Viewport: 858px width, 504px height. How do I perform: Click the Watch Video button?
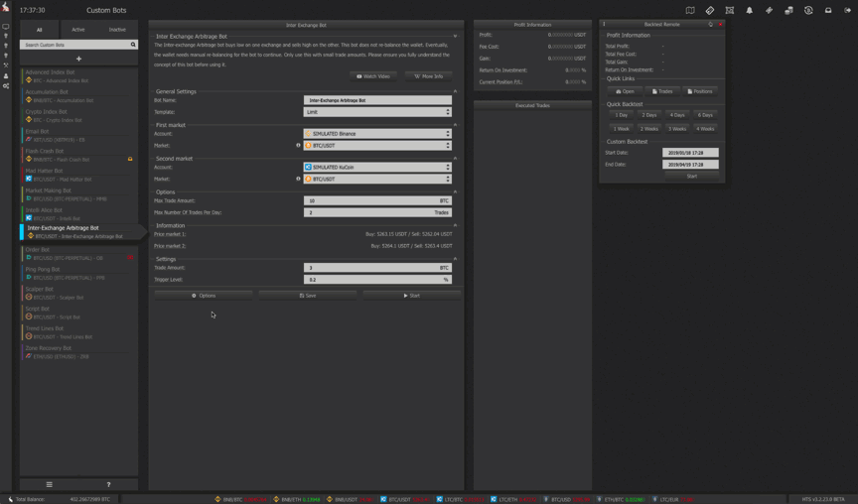374,76
